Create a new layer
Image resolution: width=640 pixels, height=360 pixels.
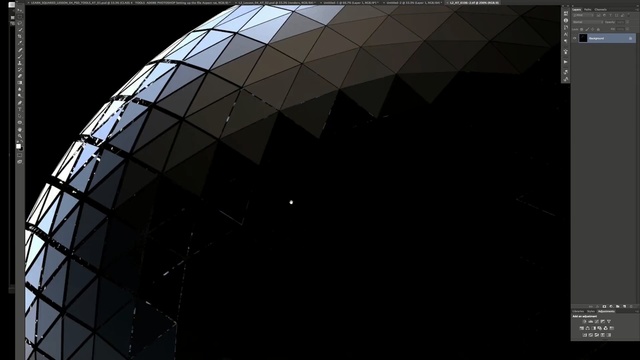click(624, 307)
